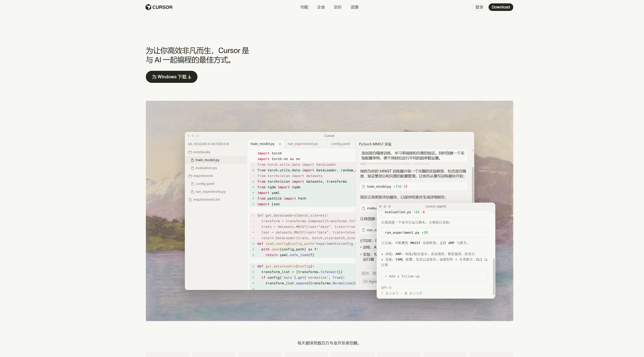Click the infinity Agent mode icon

coord(366,281)
